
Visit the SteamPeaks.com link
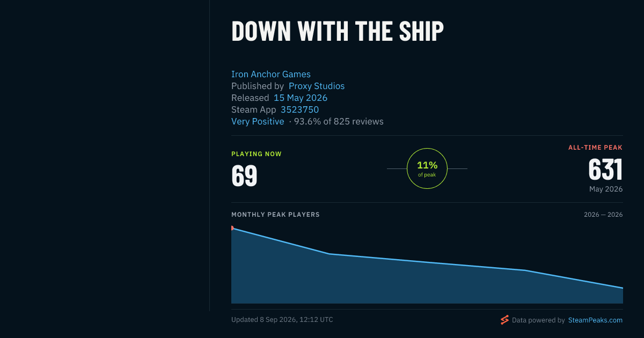click(595, 320)
